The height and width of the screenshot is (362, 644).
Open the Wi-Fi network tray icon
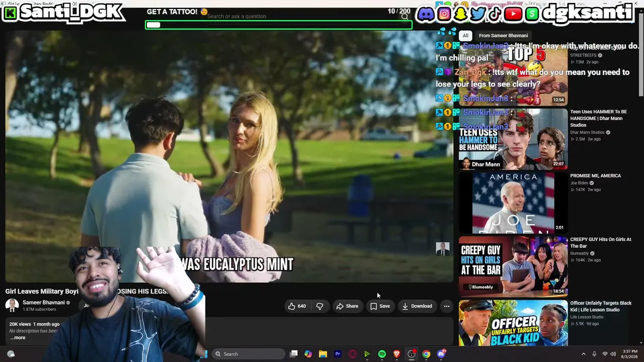[605, 354]
